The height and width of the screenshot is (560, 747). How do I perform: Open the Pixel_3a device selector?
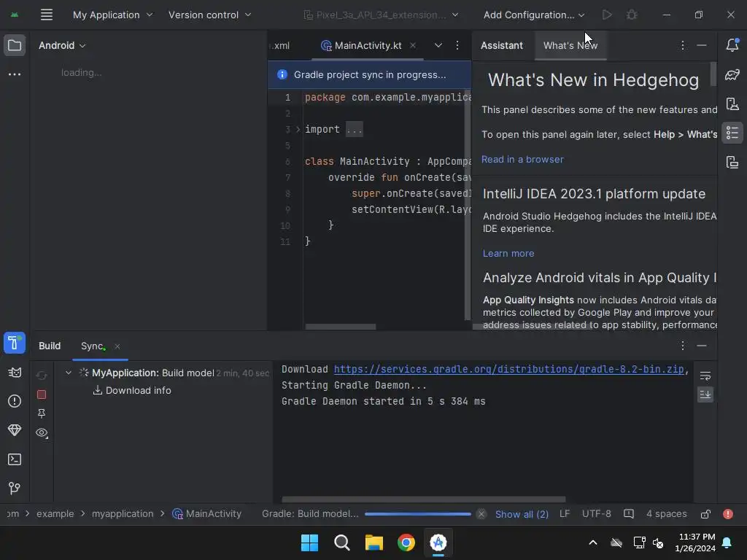pos(381,15)
